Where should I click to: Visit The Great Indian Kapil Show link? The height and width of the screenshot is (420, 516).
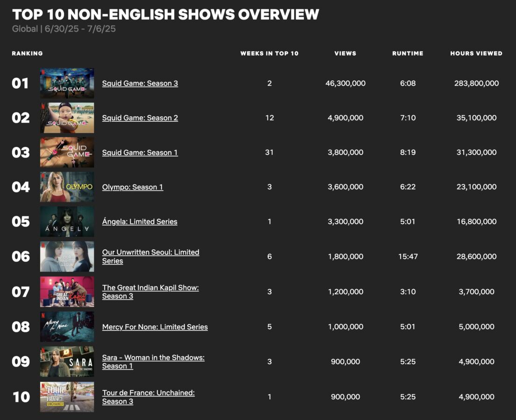click(x=150, y=292)
